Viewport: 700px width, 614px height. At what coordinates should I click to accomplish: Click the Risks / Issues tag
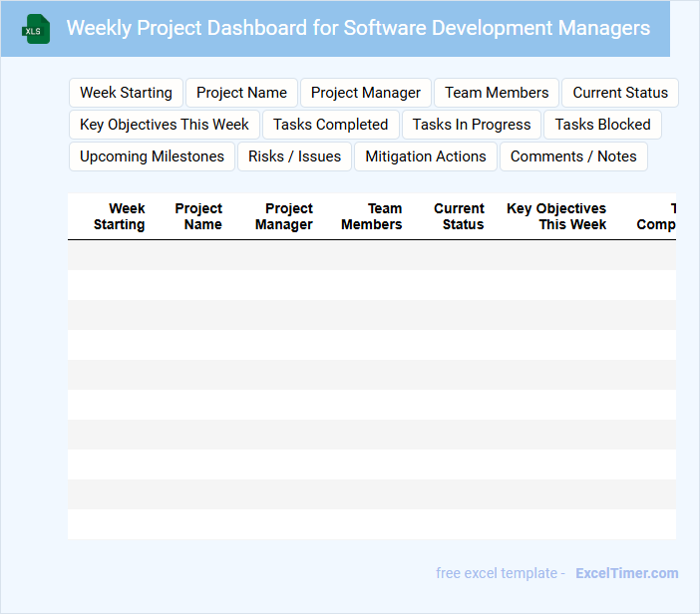point(294,156)
